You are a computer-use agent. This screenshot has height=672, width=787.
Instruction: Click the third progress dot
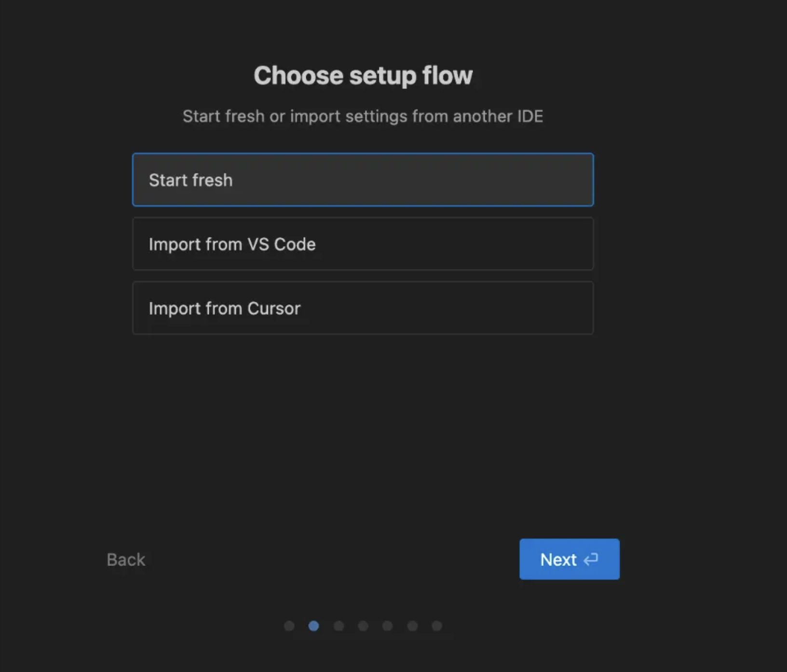(x=339, y=626)
